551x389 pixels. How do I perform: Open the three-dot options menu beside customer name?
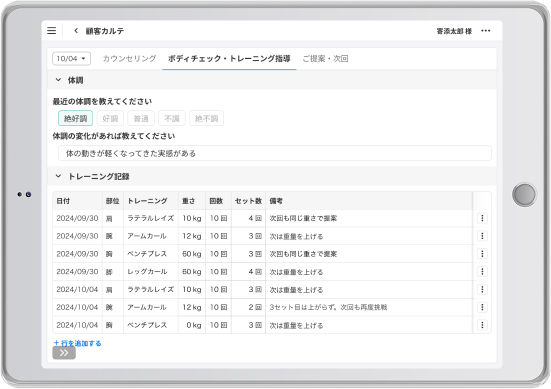[486, 31]
